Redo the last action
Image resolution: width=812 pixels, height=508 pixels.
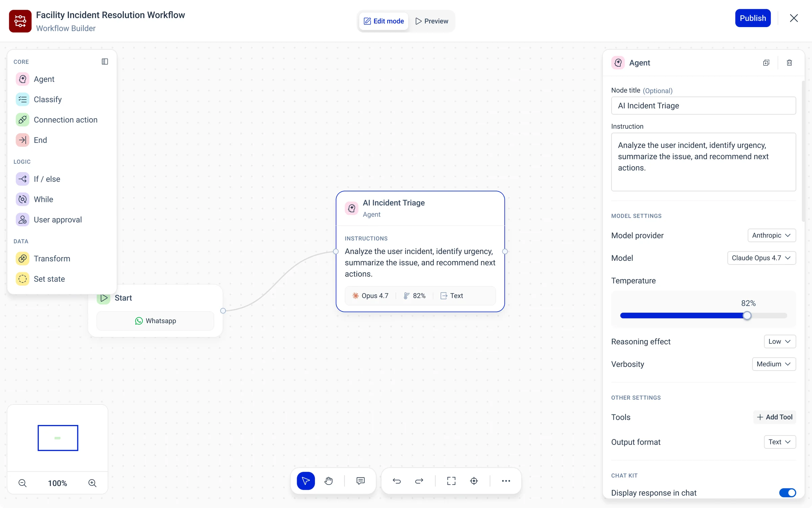(x=419, y=481)
